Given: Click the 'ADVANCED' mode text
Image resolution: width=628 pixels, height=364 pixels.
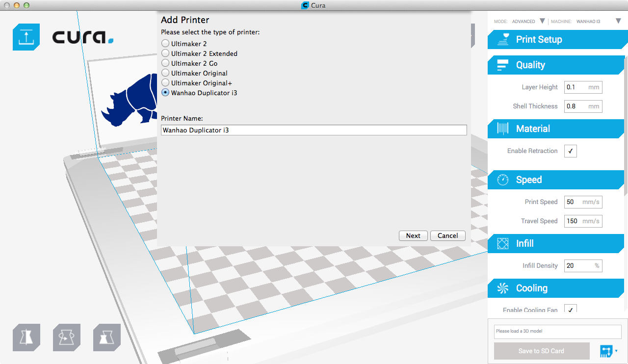Looking at the screenshot, I should pos(523,22).
